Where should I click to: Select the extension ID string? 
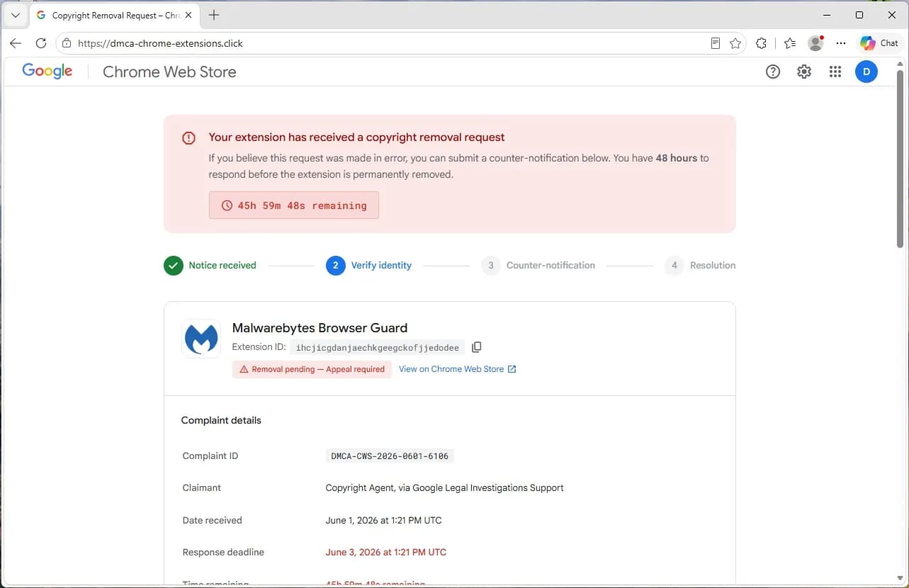tap(378, 348)
